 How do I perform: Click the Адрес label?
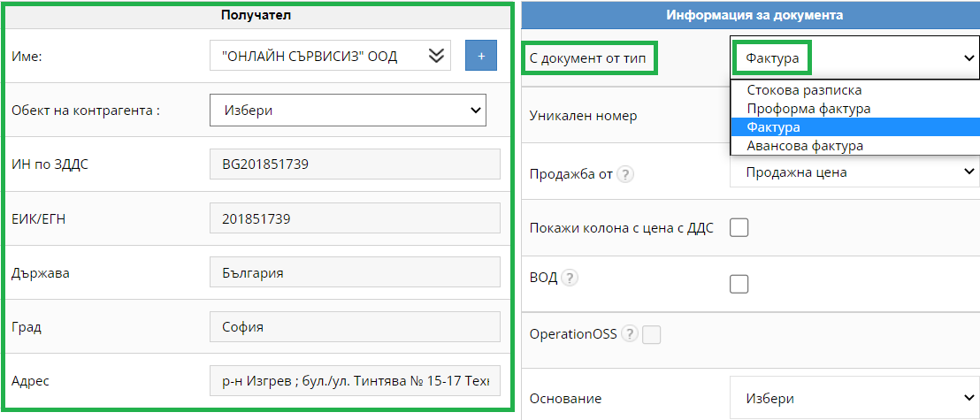pyautogui.click(x=30, y=380)
